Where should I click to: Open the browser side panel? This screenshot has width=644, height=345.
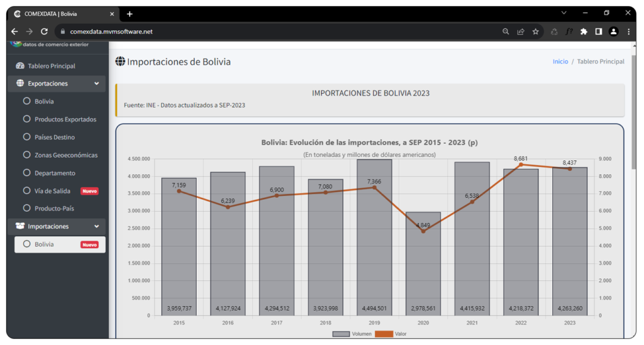pos(599,31)
